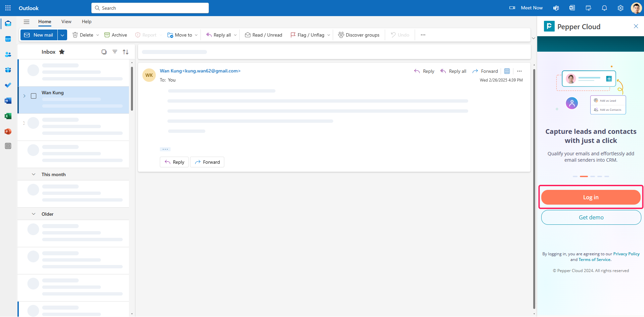
Task: Click the message sorting icon
Action: tap(126, 52)
